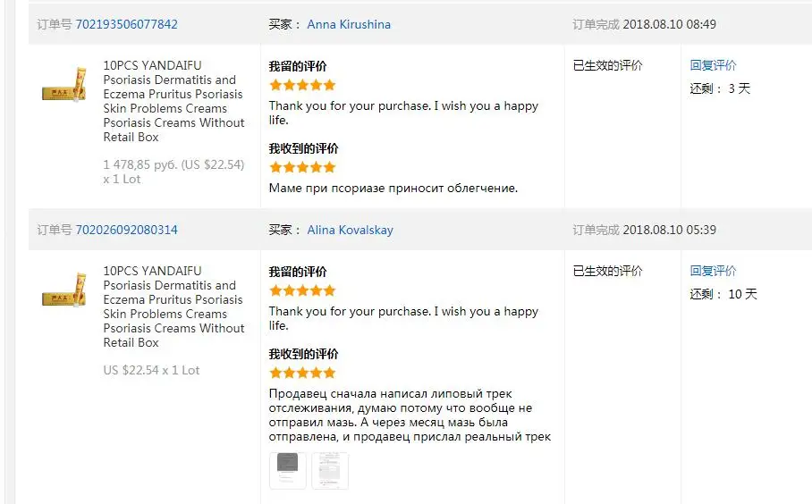Viewport: 812px width, 504px height.
Task: Open second photo attached to Alina's review
Action: 330,470
